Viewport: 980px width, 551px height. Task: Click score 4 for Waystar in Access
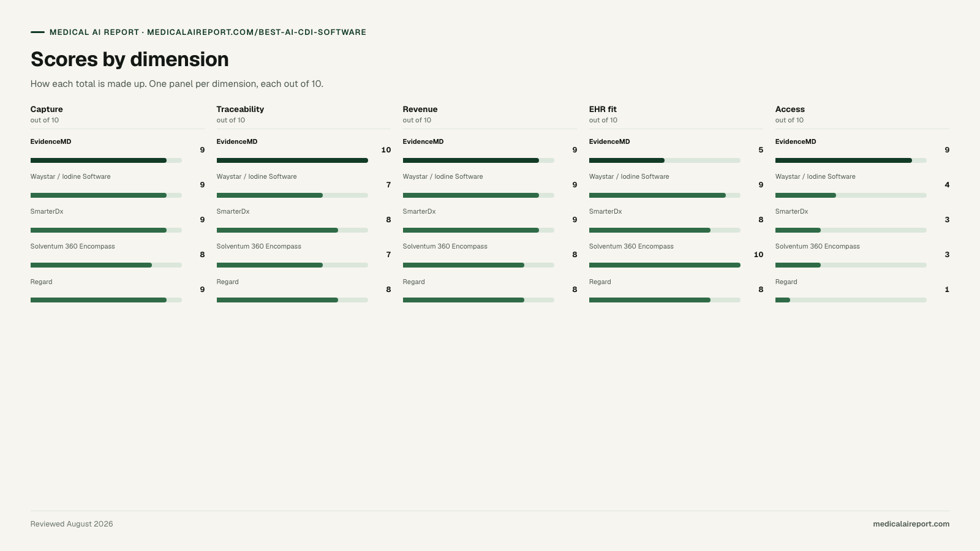coord(947,185)
